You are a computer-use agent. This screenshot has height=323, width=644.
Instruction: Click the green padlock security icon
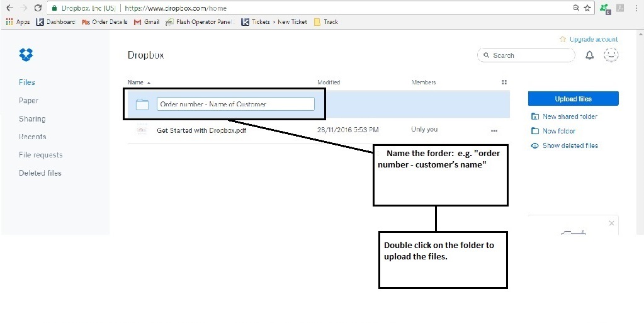coord(54,8)
